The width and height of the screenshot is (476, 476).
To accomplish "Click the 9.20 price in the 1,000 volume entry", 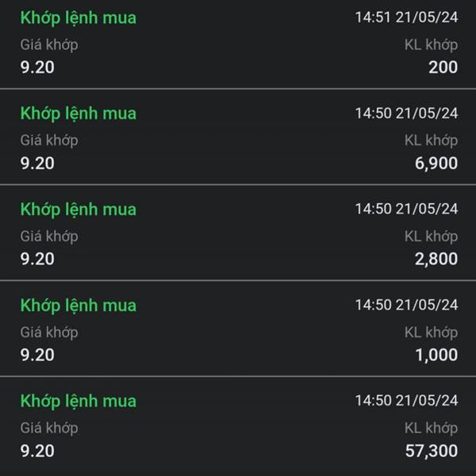I will point(37,355).
